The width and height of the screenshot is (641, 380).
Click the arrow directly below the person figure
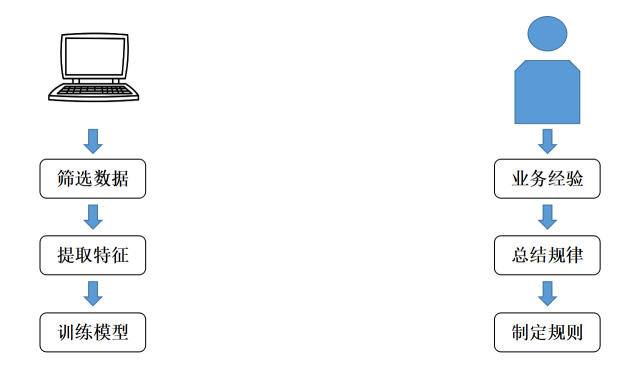(547, 141)
